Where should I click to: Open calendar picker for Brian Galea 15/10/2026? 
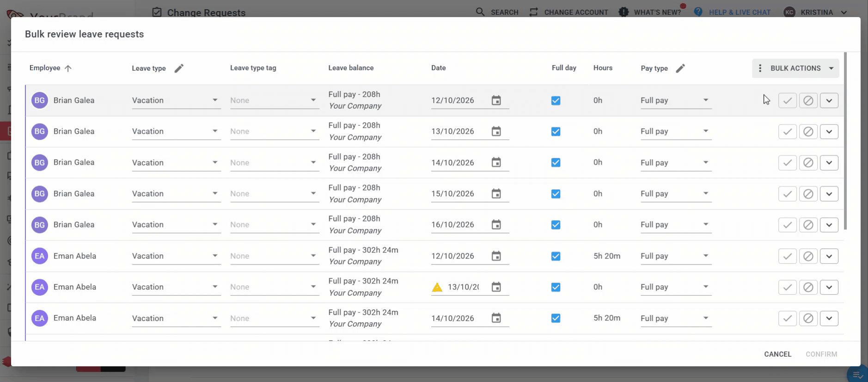496,194
